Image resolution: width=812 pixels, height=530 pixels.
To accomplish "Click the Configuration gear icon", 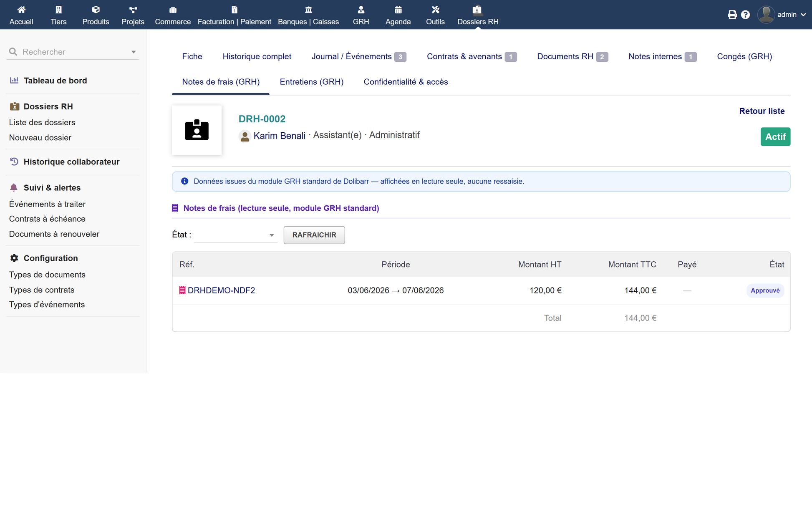I will tap(14, 258).
